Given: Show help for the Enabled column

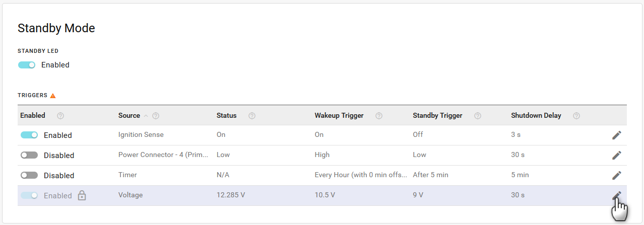Looking at the screenshot, I should point(60,116).
